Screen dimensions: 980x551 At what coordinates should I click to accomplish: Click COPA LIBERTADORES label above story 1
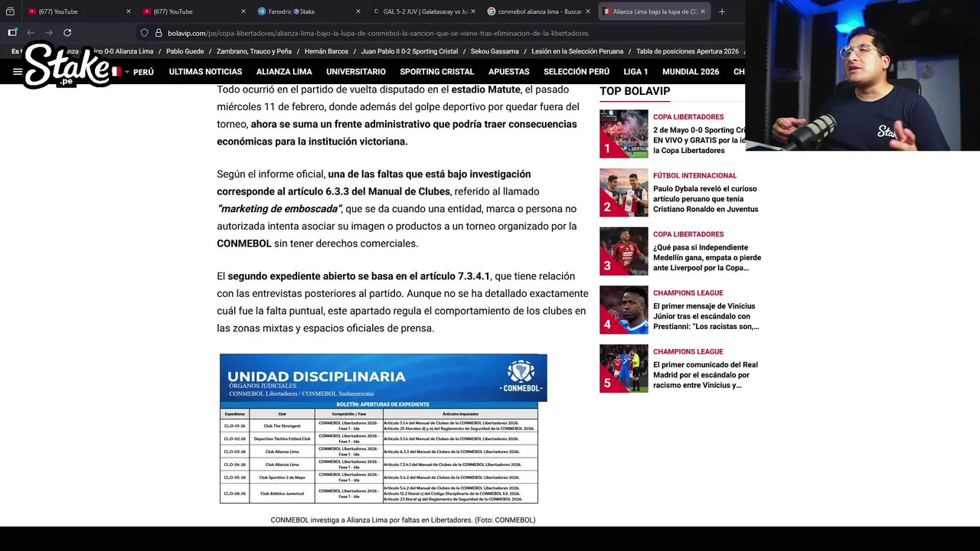[688, 117]
